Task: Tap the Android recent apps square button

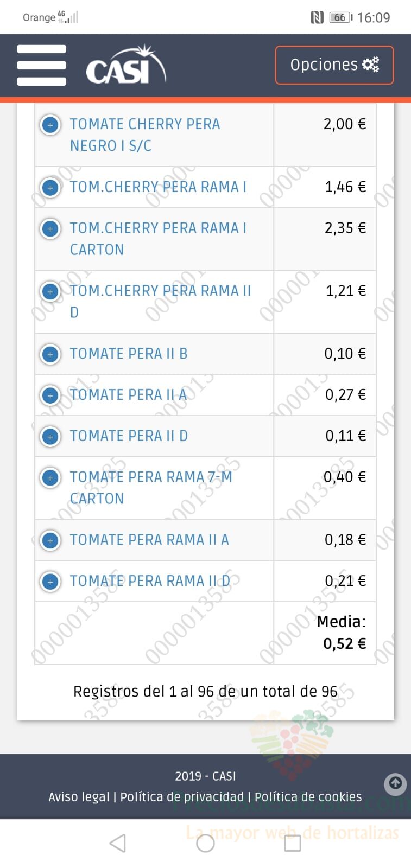Action: [293, 843]
